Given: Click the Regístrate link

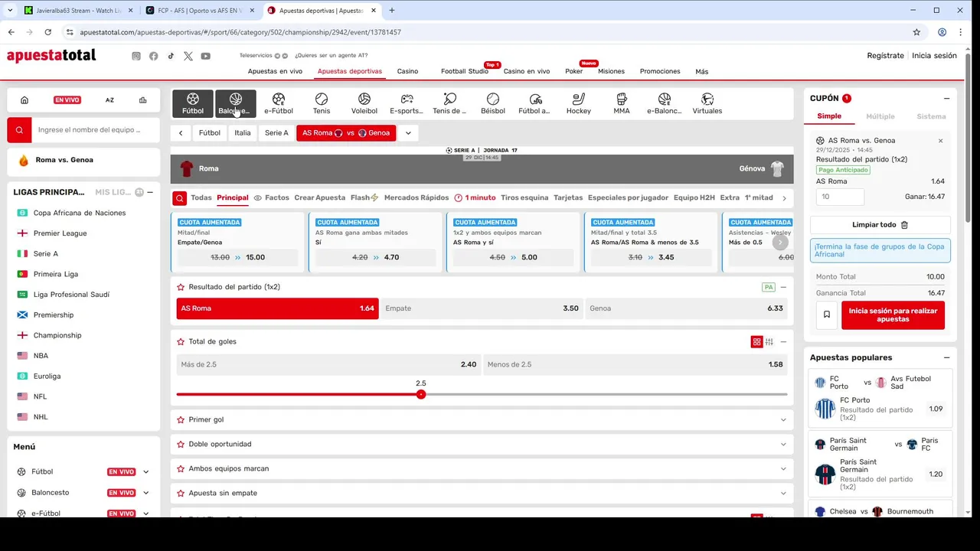Looking at the screenshot, I should (885, 56).
